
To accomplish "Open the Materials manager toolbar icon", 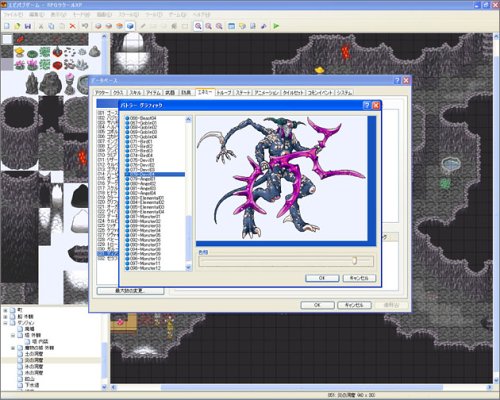I will [x=242, y=26].
